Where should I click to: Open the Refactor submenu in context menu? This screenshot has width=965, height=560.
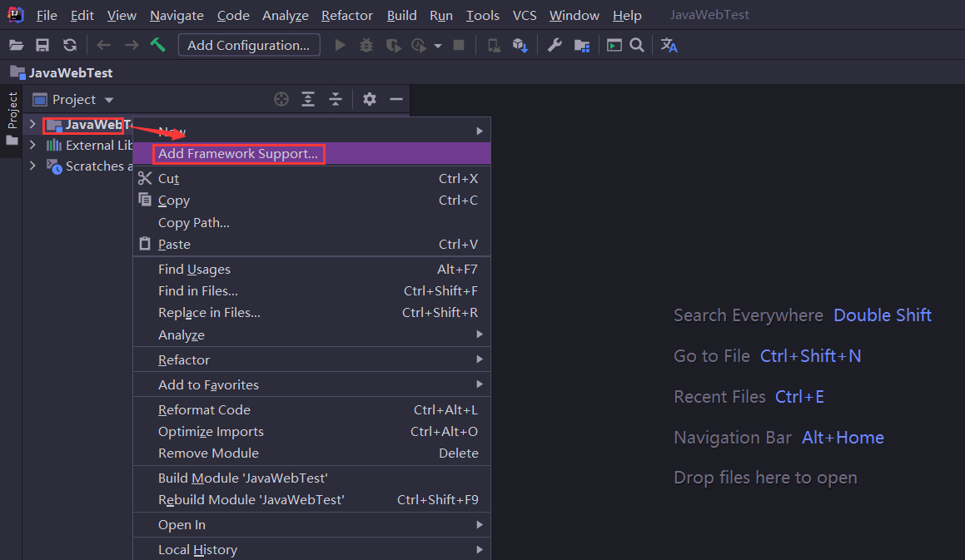(x=184, y=359)
